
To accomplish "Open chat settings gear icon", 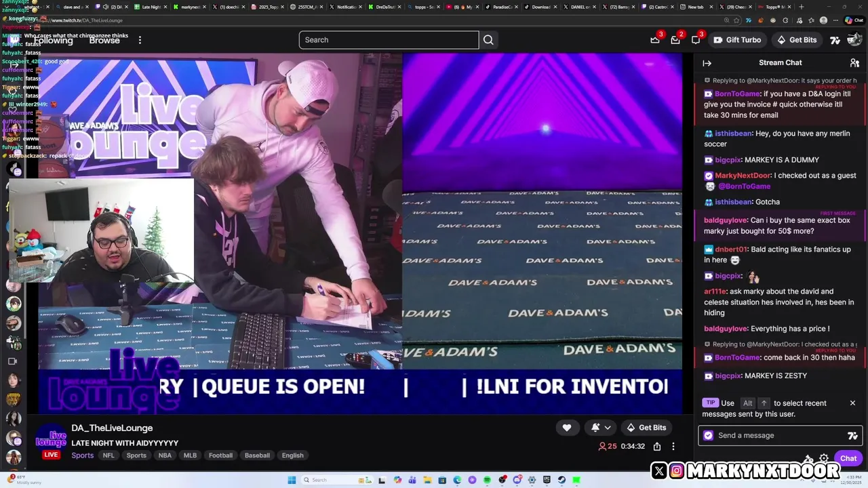I will tap(824, 459).
